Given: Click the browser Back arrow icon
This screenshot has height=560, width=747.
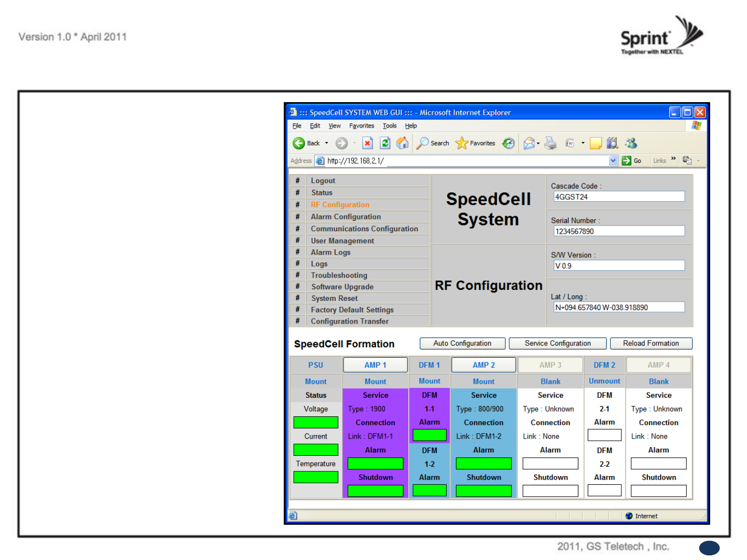Looking at the screenshot, I should click(299, 143).
